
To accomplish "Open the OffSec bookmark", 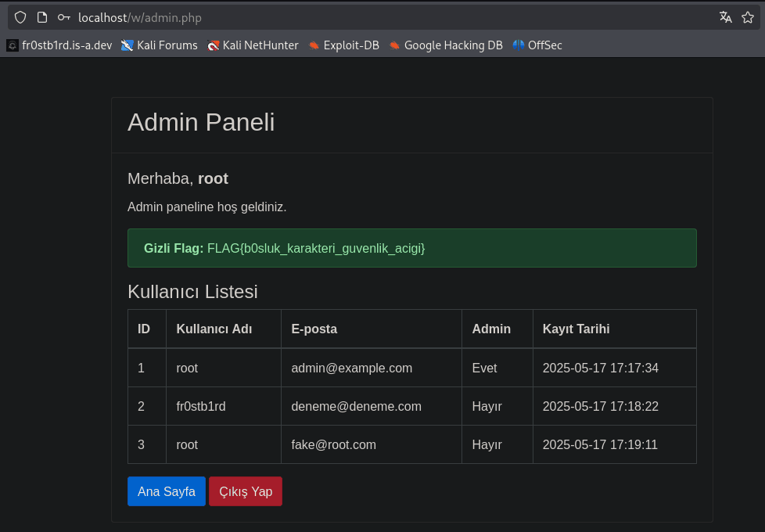I will (537, 45).
